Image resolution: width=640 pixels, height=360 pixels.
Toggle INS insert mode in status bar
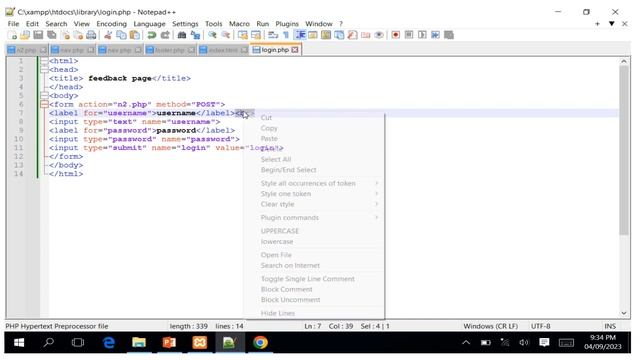[x=610, y=326]
